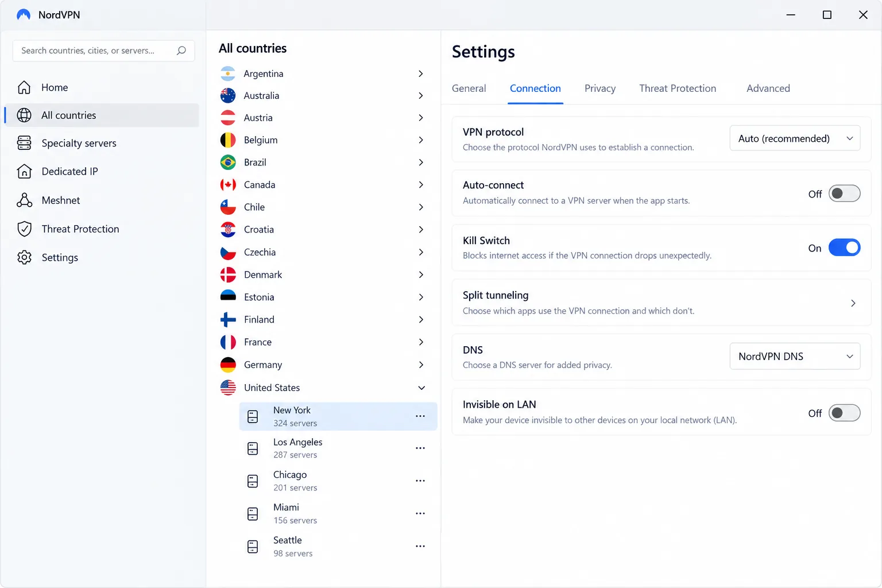
Task: Open more options for Los Angeles
Action: click(420, 448)
